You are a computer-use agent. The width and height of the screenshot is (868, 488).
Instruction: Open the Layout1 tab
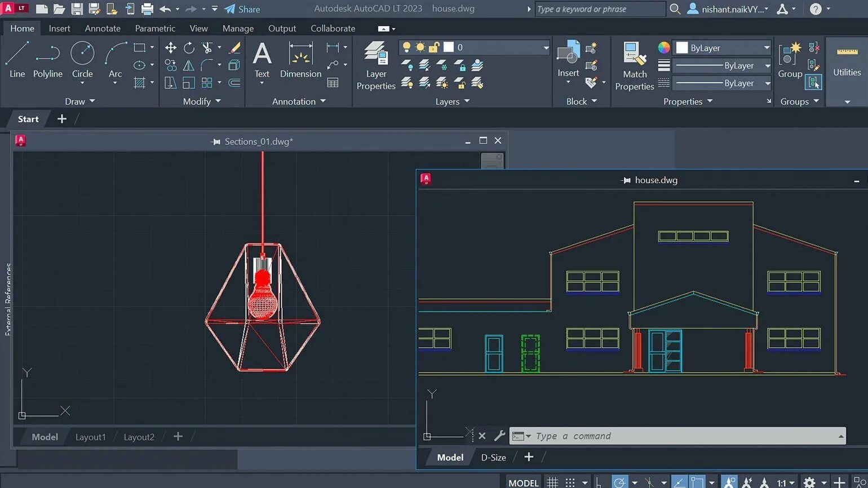(x=90, y=437)
